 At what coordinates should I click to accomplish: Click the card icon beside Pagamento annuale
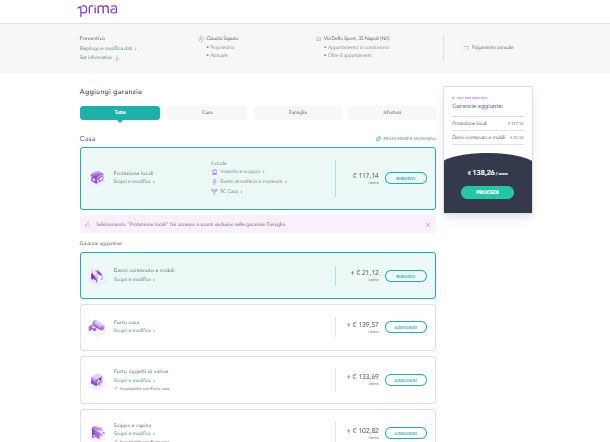(466, 47)
